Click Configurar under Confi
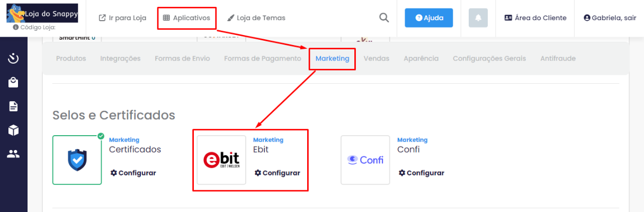The height and width of the screenshot is (212, 644). click(421, 173)
